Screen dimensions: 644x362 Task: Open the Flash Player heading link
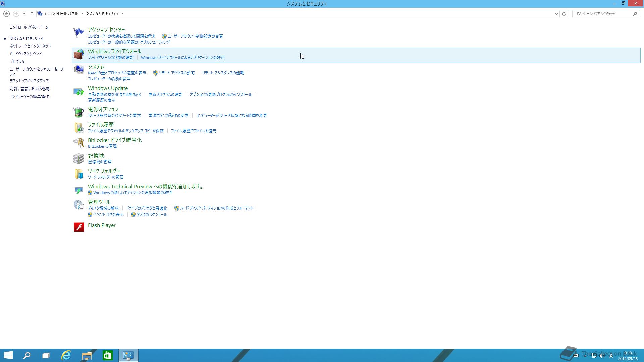[x=102, y=225]
